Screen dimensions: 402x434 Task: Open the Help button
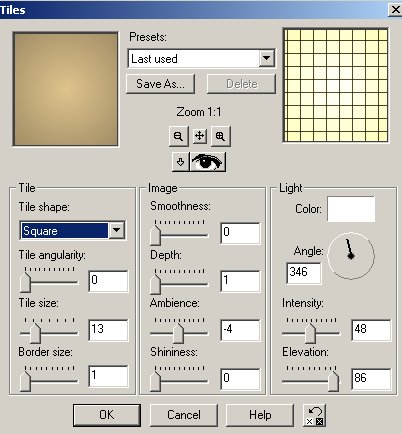(x=260, y=415)
